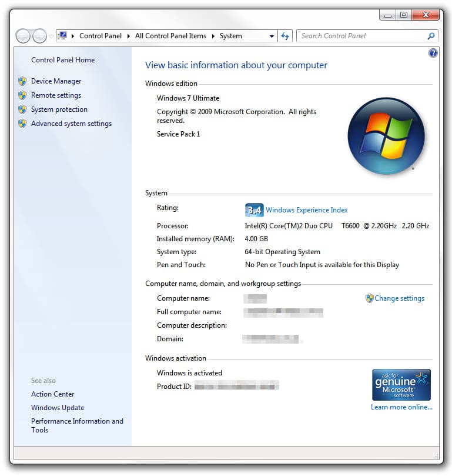
Task: Click the shield icon beside System protection
Action: point(22,109)
